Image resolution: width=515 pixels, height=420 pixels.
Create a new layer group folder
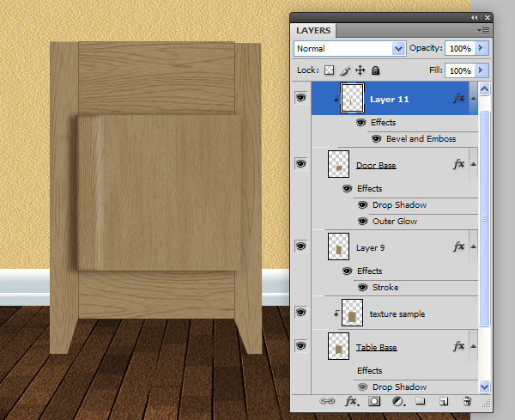421,401
